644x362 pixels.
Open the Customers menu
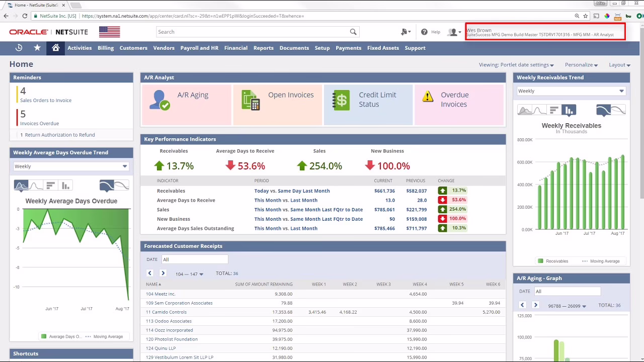point(133,48)
